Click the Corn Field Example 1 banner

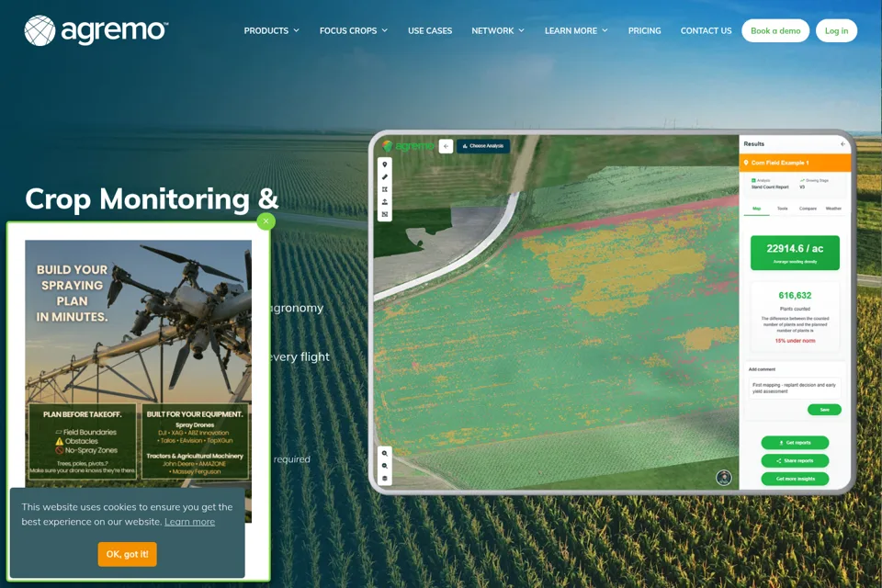pyautogui.click(x=795, y=163)
